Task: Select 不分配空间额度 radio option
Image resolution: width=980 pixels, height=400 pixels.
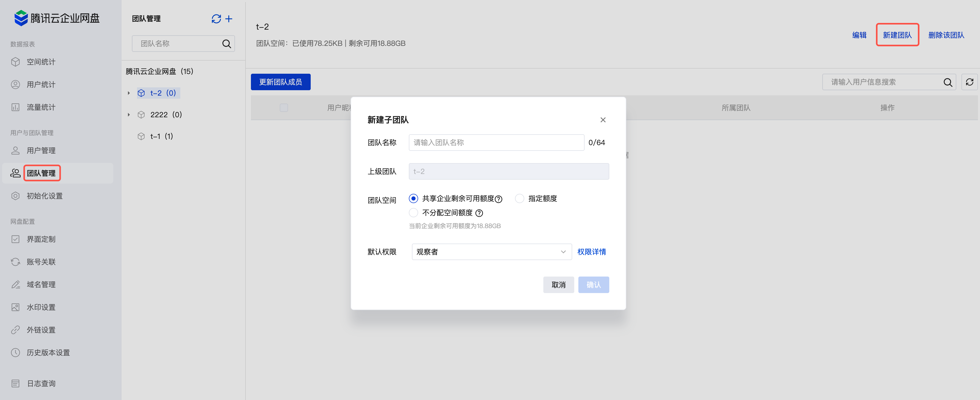Action: [413, 212]
